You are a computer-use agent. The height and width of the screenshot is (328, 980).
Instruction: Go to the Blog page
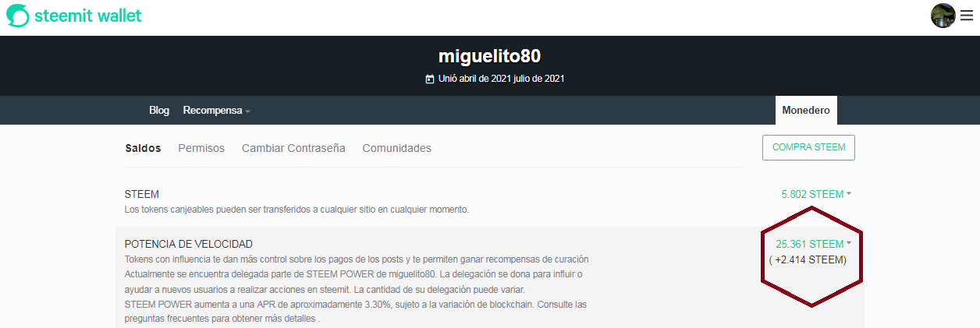tap(159, 111)
